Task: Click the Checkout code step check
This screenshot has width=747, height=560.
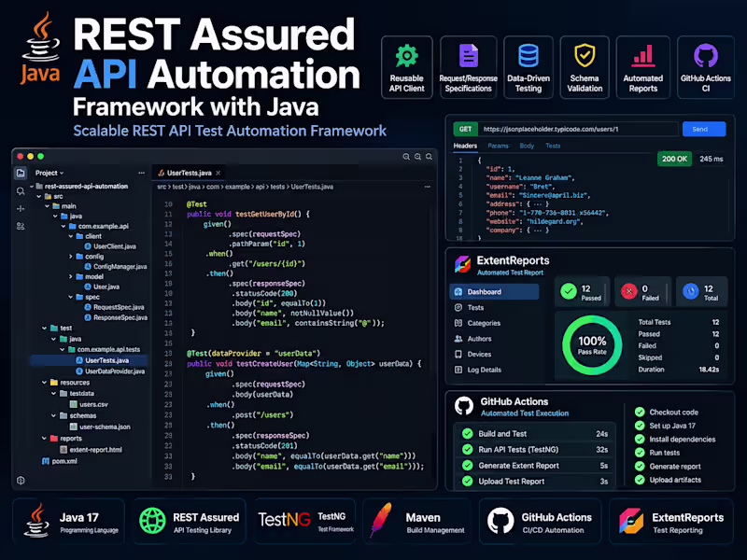Action: [x=640, y=412]
